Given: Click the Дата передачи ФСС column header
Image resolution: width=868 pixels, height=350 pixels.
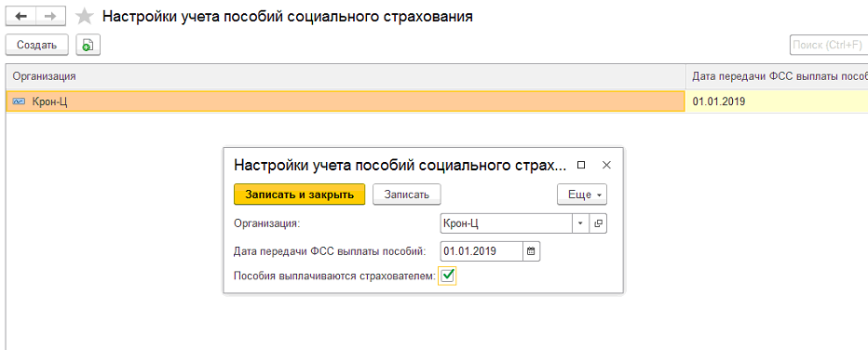Looking at the screenshot, I should 777,76.
